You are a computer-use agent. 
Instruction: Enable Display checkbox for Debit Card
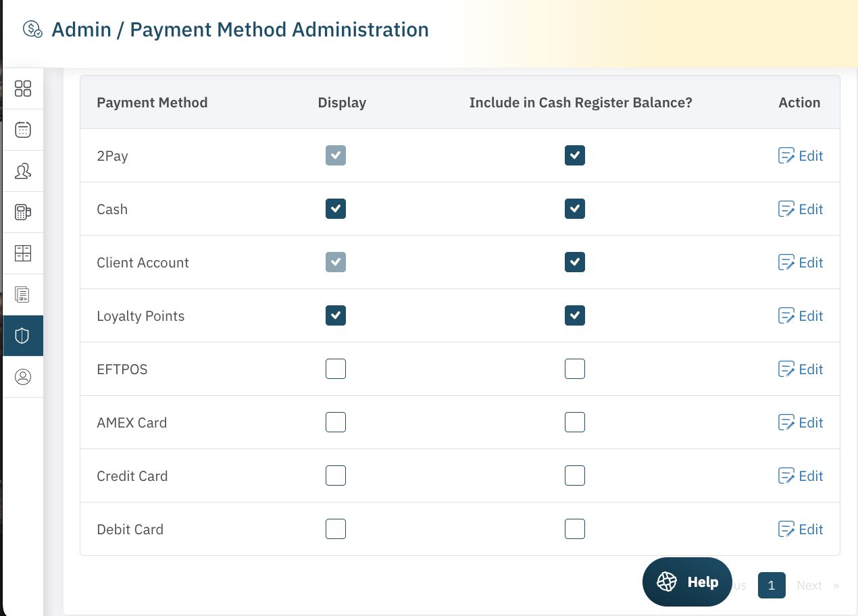pyautogui.click(x=336, y=529)
